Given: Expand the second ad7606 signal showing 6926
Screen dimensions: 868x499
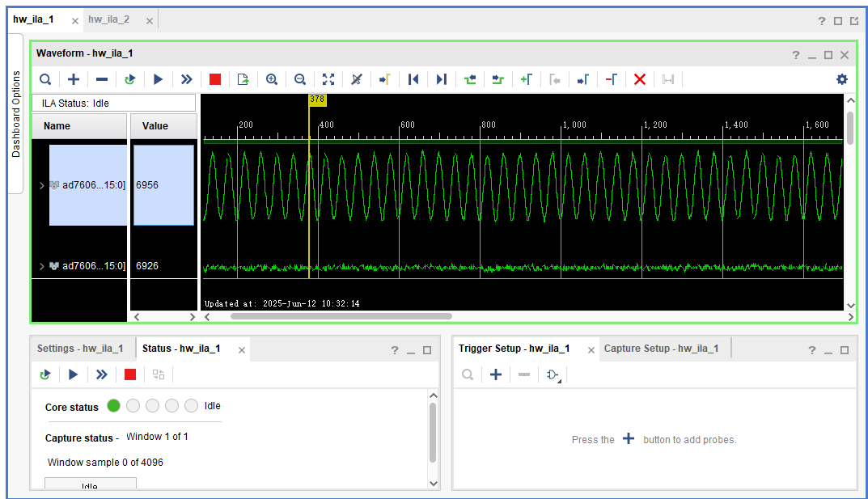Looking at the screenshot, I should (41, 266).
